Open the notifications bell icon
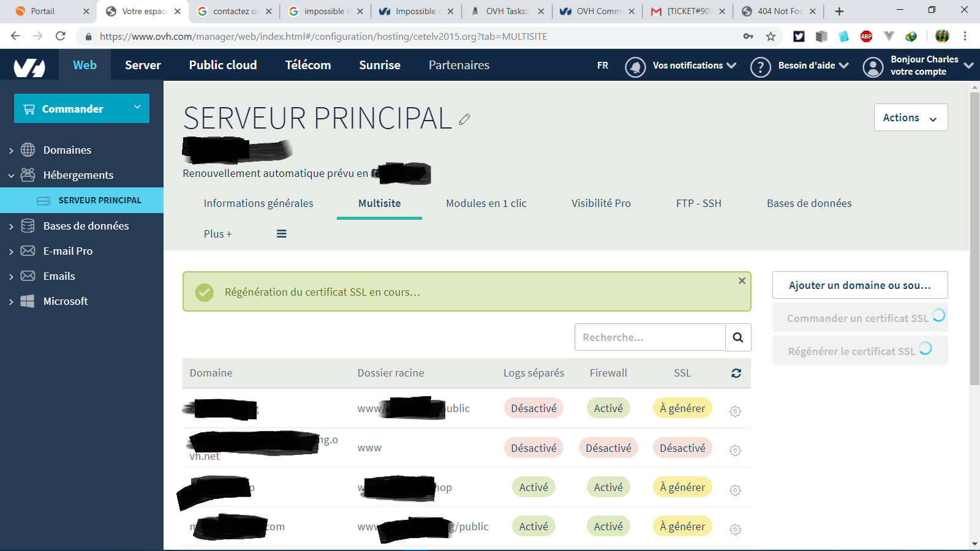Image resolution: width=980 pixels, height=551 pixels. pyautogui.click(x=635, y=66)
